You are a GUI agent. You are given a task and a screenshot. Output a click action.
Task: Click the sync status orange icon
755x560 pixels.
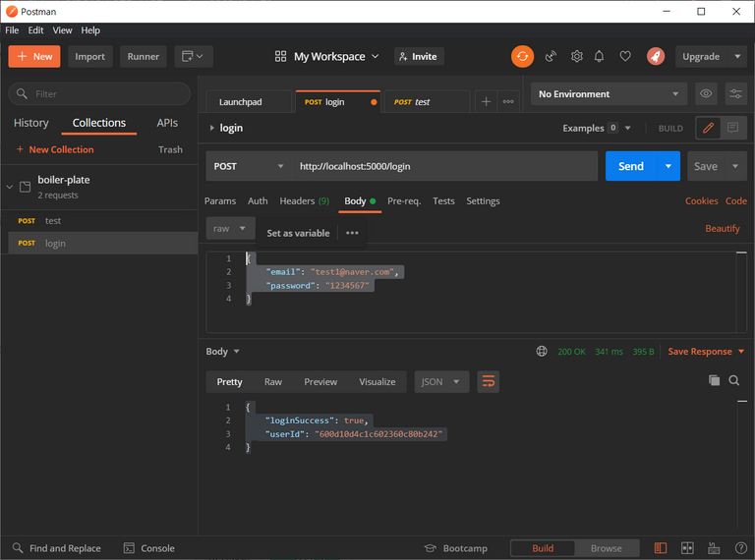click(522, 56)
